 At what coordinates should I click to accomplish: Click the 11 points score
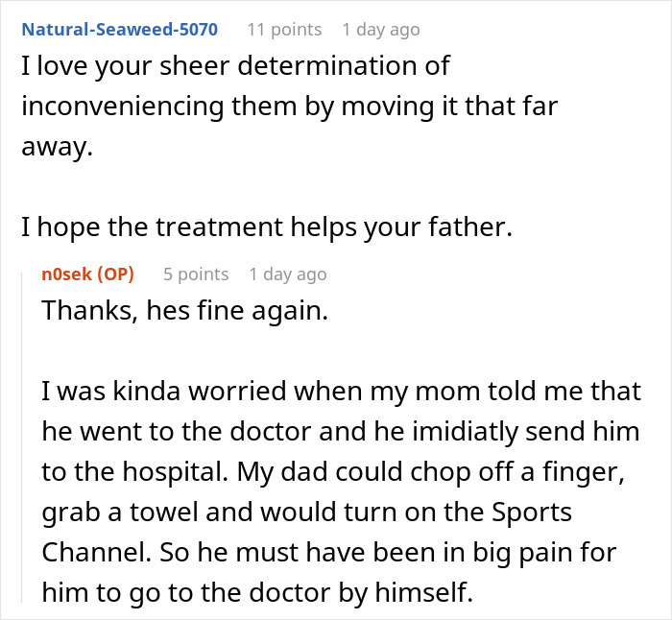point(284,29)
